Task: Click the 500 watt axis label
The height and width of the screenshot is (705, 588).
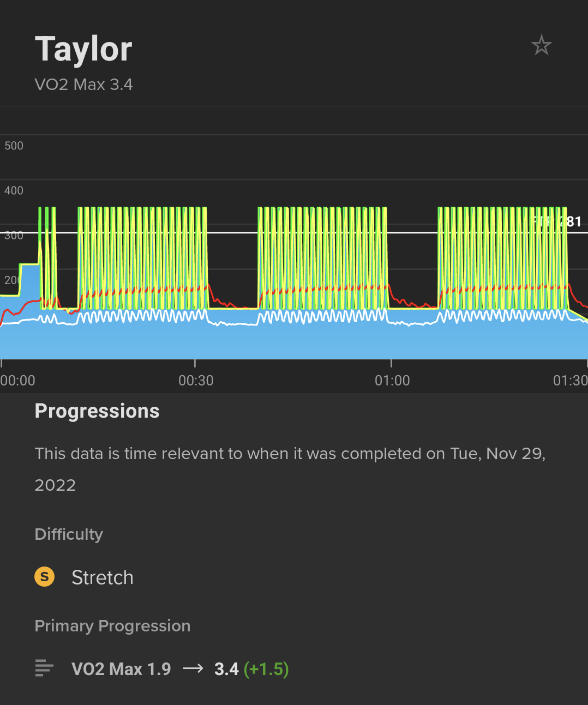Action: point(14,146)
